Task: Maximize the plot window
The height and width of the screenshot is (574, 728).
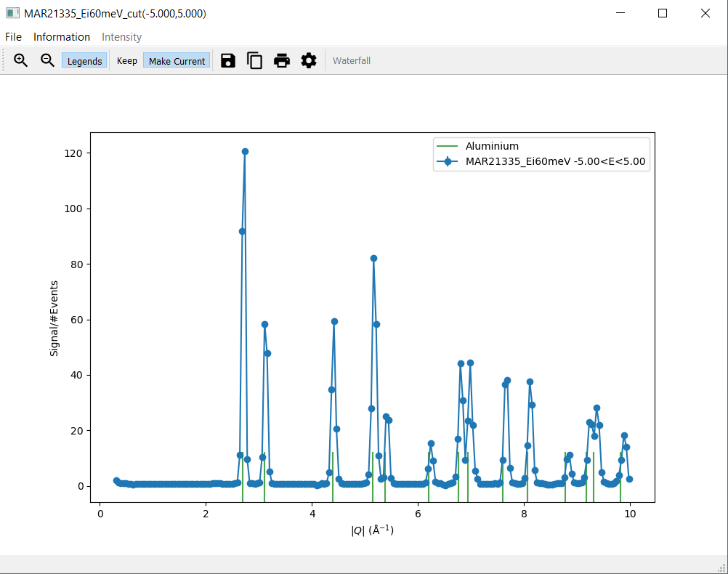Action: click(x=663, y=14)
